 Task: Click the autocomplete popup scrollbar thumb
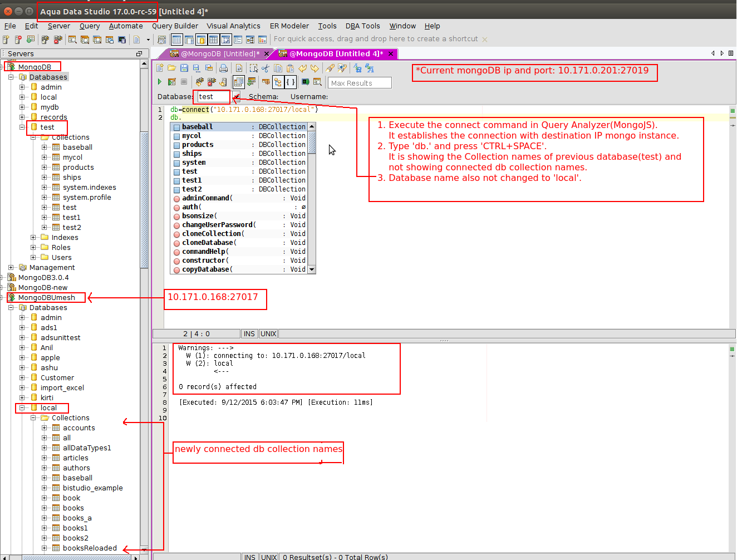[x=312, y=143]
